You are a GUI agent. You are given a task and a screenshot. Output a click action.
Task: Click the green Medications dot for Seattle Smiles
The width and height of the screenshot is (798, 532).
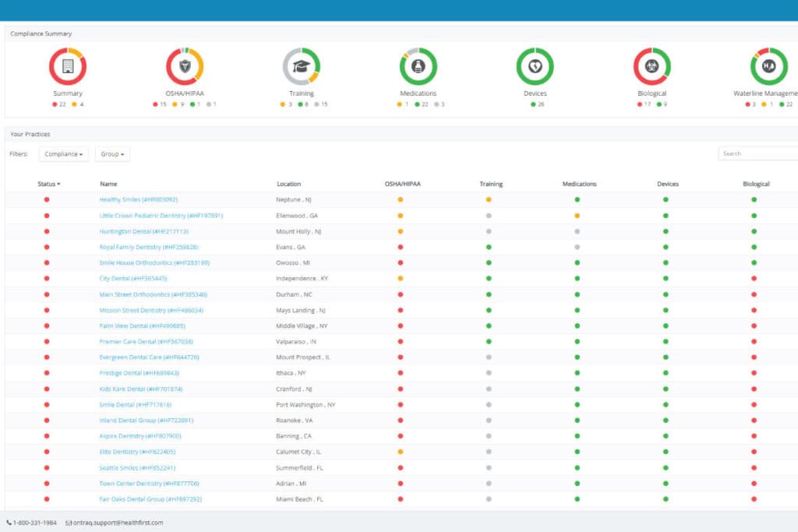pos(577,467)
